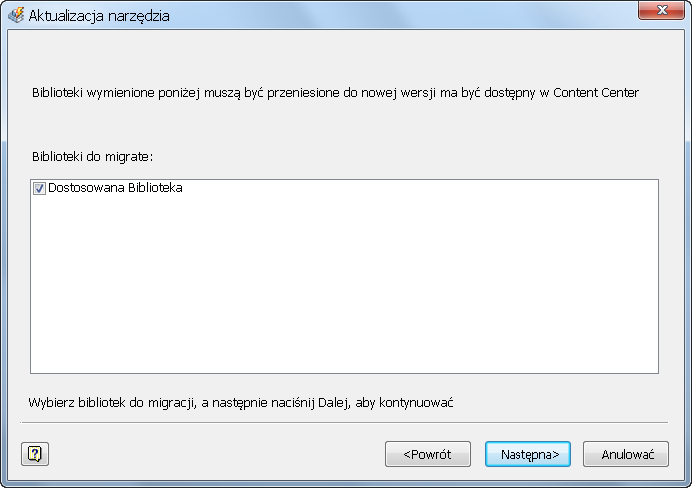692x488 pixels.
Task: Click the top description about Content Center
Action: coord(335,93)
